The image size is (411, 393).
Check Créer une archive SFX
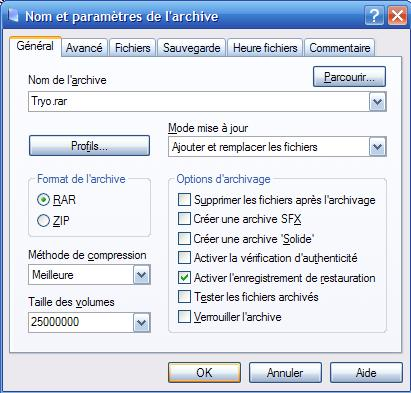click(184, 219)
